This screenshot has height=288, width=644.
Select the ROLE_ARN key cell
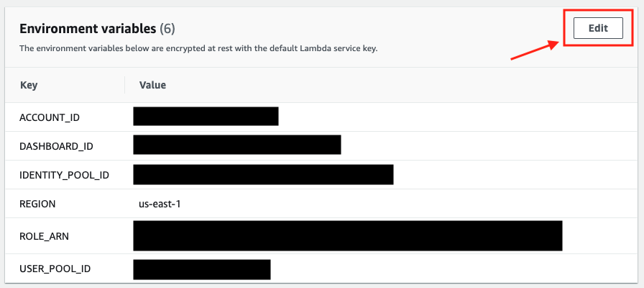pos(44,237)
